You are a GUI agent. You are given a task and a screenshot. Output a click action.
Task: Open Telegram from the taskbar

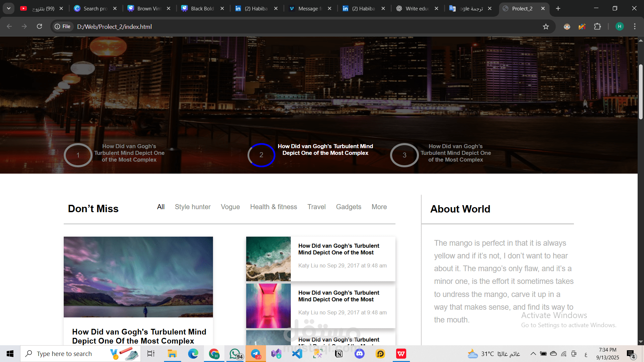(x=256, y=354)
